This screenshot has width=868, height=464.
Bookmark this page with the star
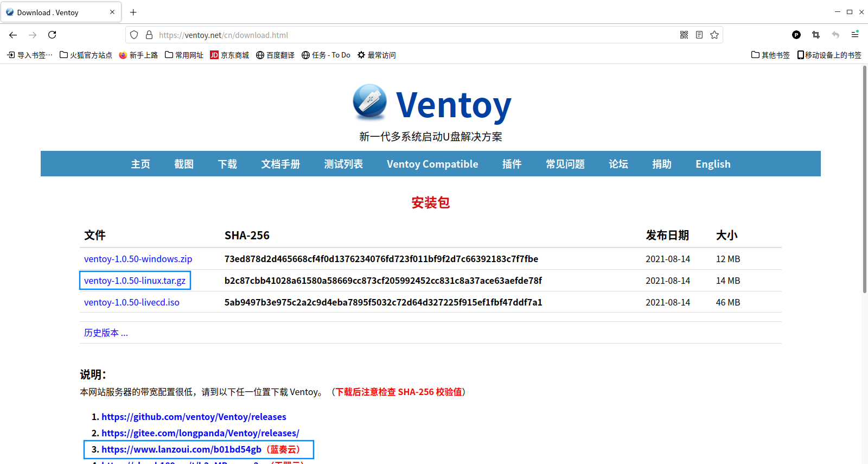tap(714, 35)
